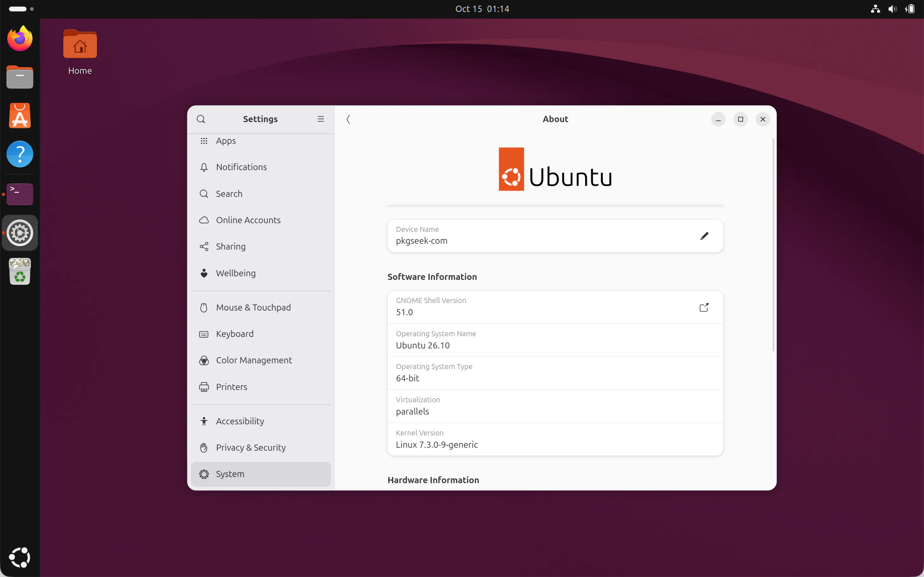
Task: Open Color Management settings
Action: click(261, 360)
